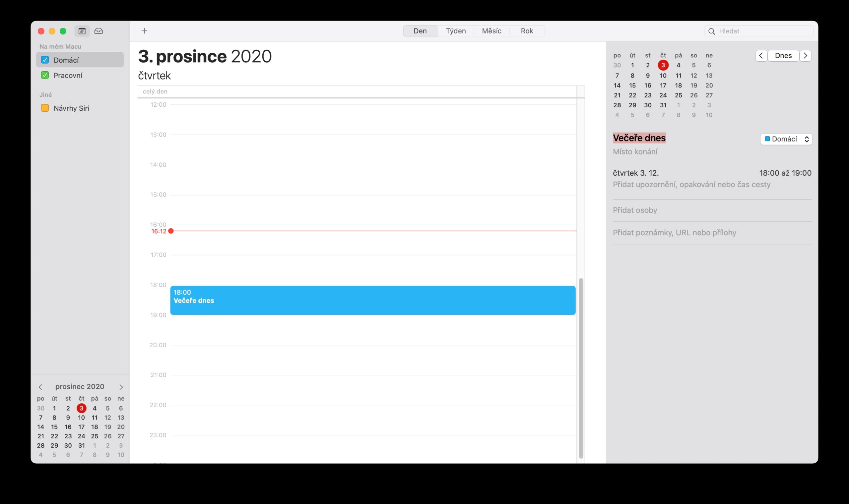Go to previous day with left chevron
This screenshot has width=849, height=504.
pos(761,56)
